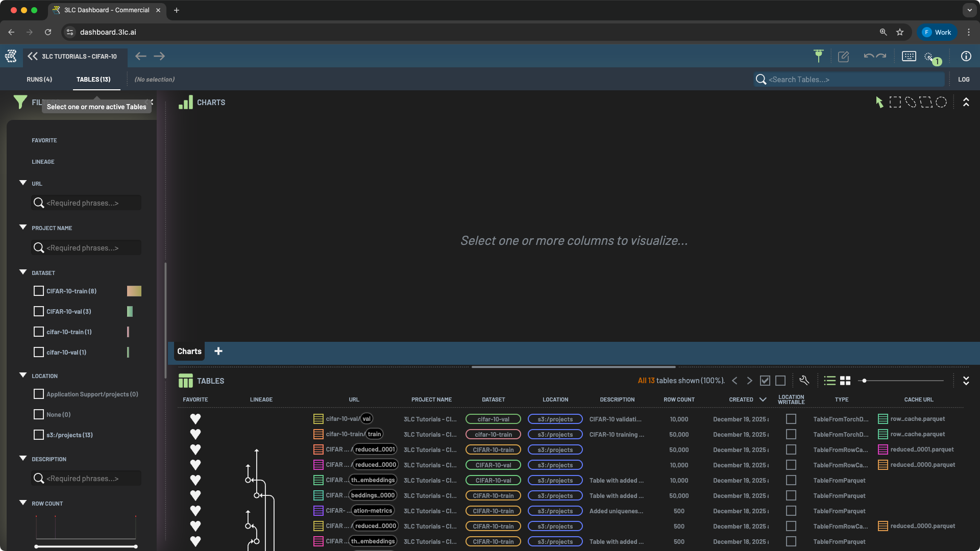Check the CIFAR-10-train (8) dataset filter
The height and width of the screenshot is (551, 980).
click(38, 291)
